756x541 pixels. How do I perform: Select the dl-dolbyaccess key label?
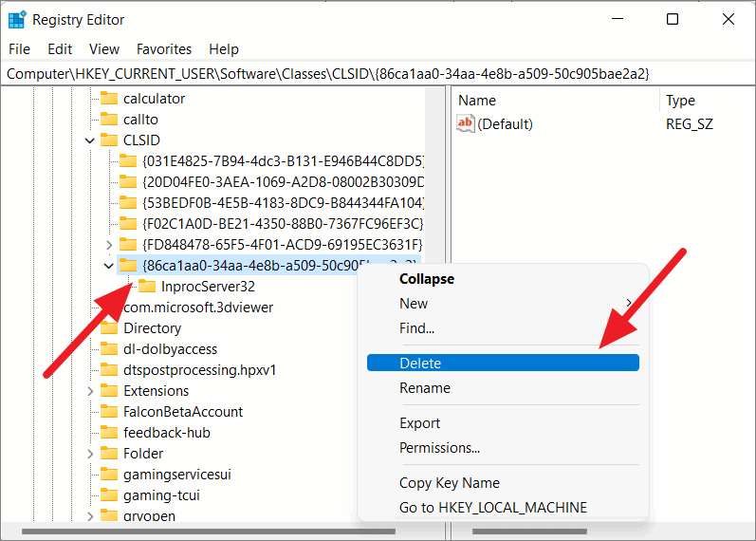pos(170,349)
